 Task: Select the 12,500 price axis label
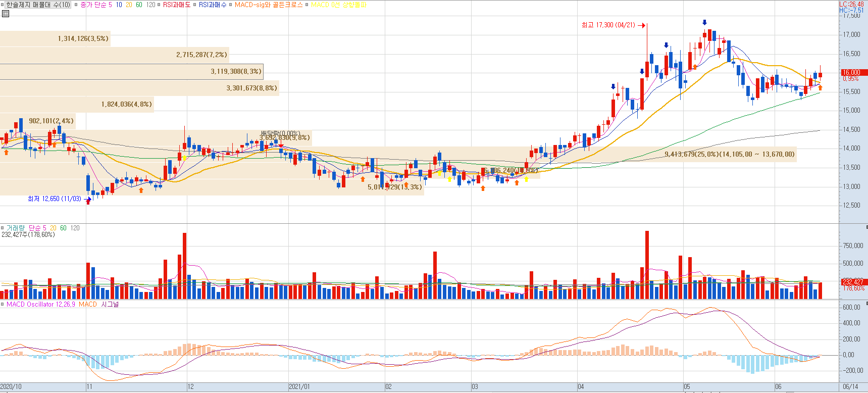pyautogui.click(x=852, y=205)
